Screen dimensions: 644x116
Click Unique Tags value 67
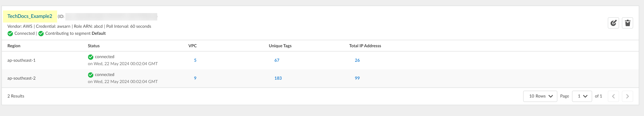tap(276, 60)
